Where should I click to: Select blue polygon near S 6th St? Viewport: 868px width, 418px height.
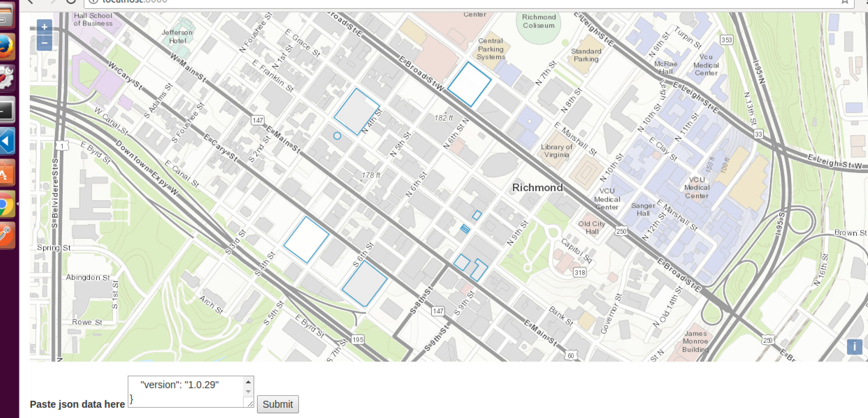coord(365,284)
